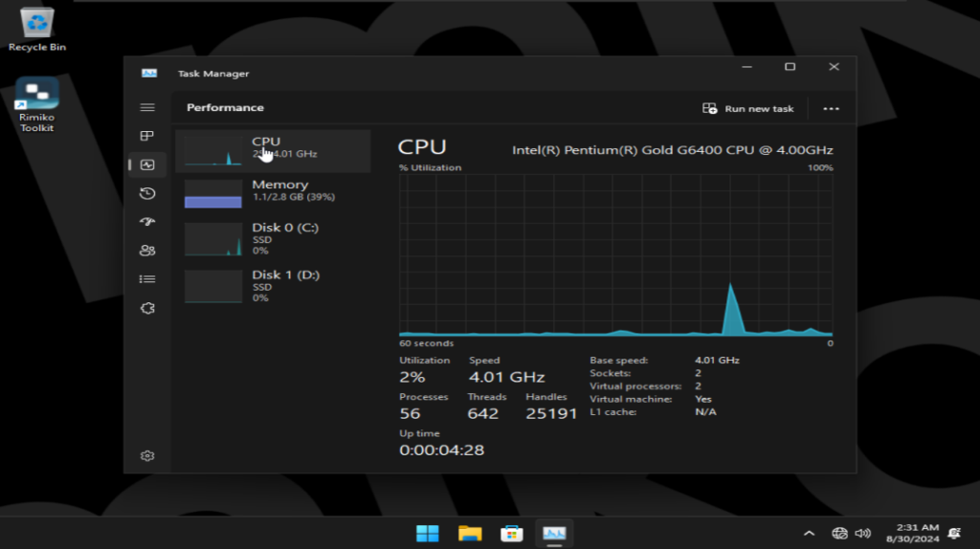Screen dimensions: 980x549
Task: Open the Startup apps page icon
Action: tap(147, 222)
